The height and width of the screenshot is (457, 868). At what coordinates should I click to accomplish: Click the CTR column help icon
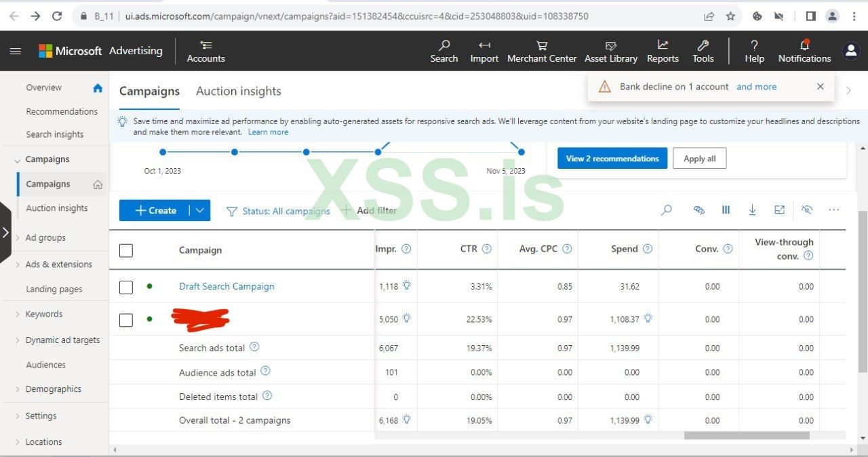tap(487, 249)
